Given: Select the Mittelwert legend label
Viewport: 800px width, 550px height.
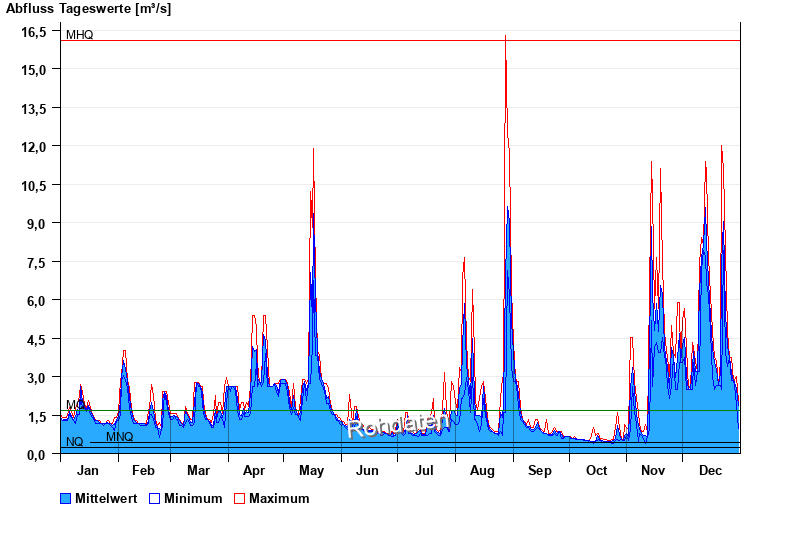Looking at the screenshot, I should pyautogui.click(x=107, y=498).
